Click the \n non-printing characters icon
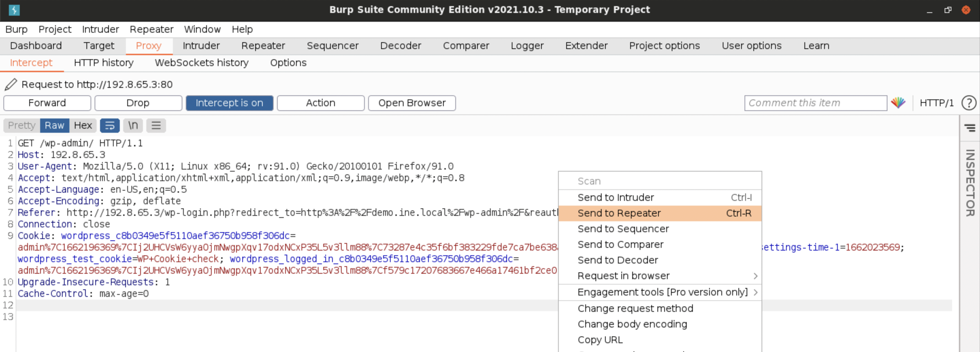Image resolution: width=980 pixels, height=352 pixels. point(132,125)
